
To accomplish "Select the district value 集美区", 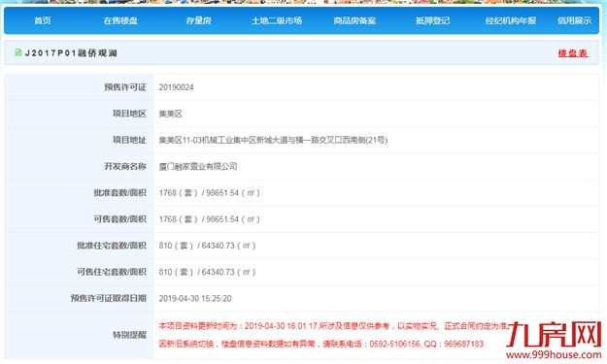I will coord(170,114).
